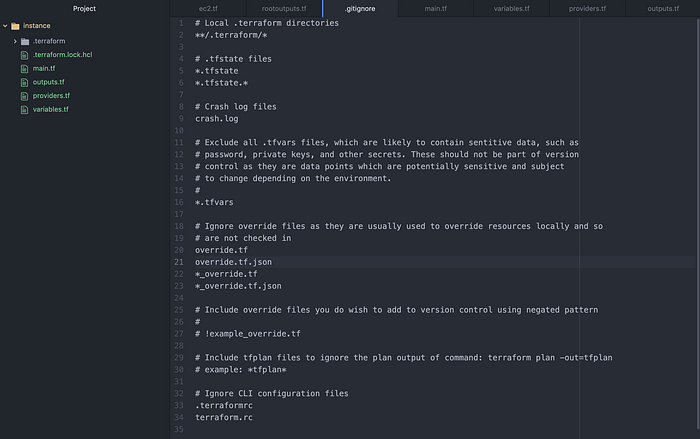Click the '# Crash log files' comment
700x439 pixels.
[x=236, y=107]
